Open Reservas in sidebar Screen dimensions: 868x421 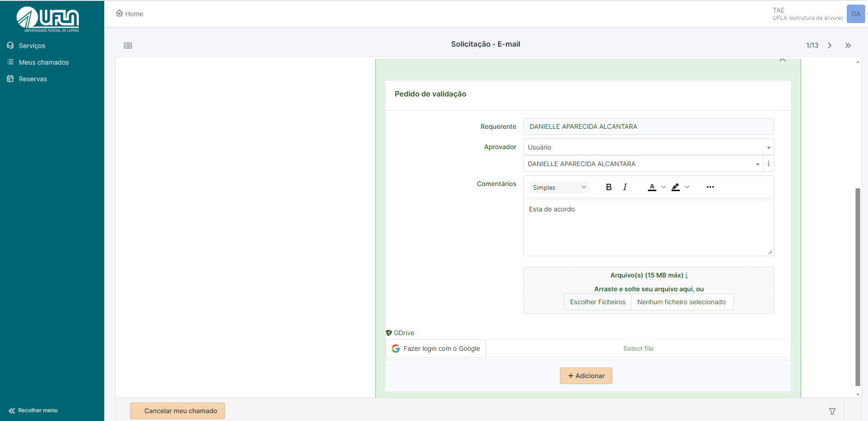33,79
